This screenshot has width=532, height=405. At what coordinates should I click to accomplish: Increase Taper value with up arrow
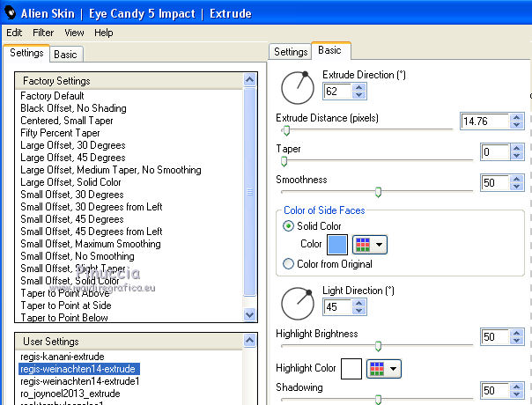point(517,148)
